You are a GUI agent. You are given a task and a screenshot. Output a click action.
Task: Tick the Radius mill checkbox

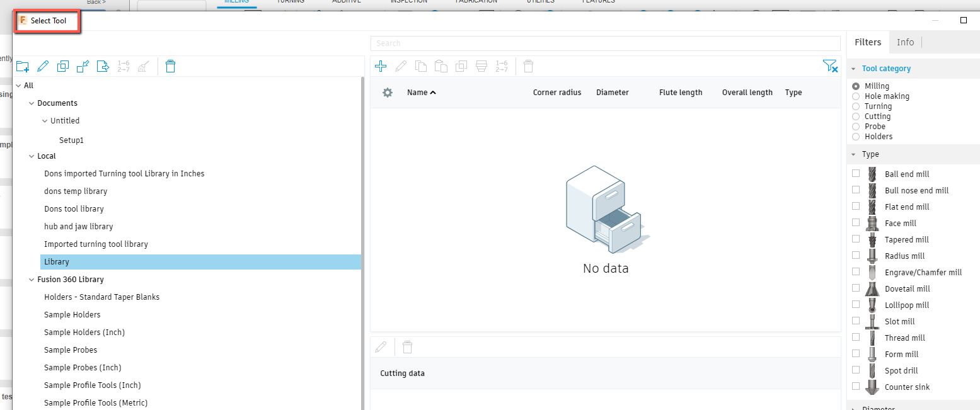pos(855,255)
